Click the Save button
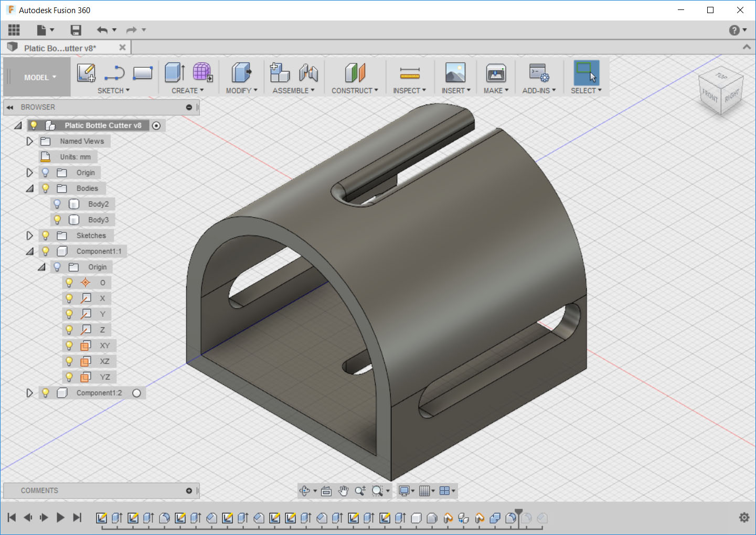Screen dimensions: 756x535 click(76, 30)
